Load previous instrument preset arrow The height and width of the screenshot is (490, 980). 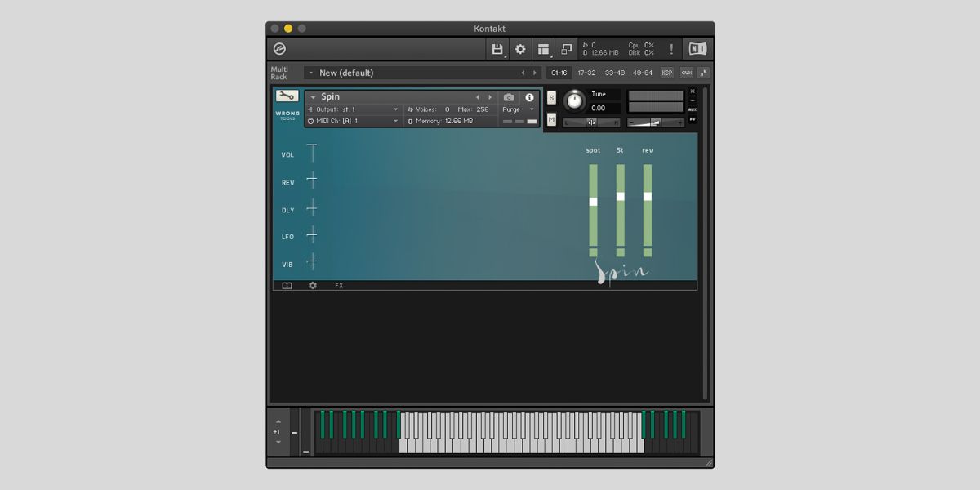coord(478,97)
